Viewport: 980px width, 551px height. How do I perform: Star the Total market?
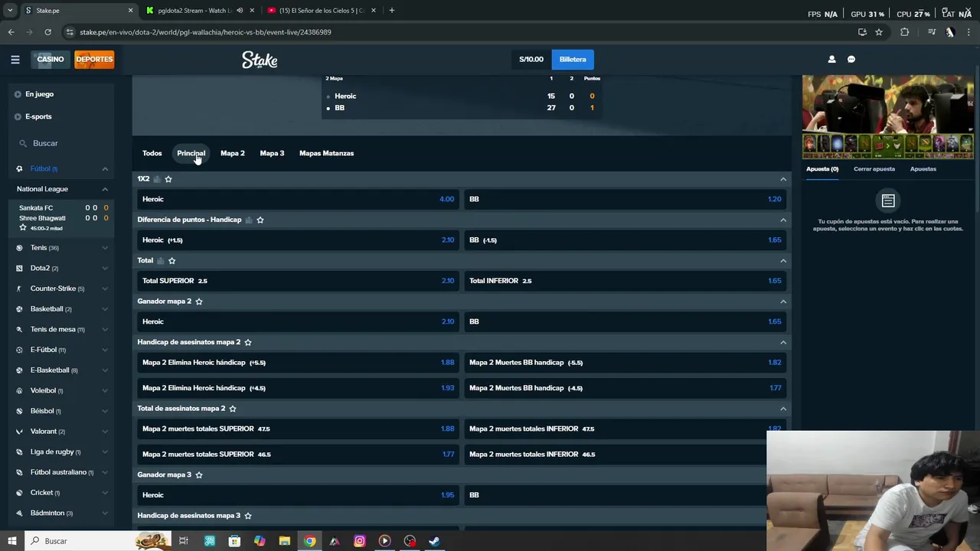click(x=171, y=261)
